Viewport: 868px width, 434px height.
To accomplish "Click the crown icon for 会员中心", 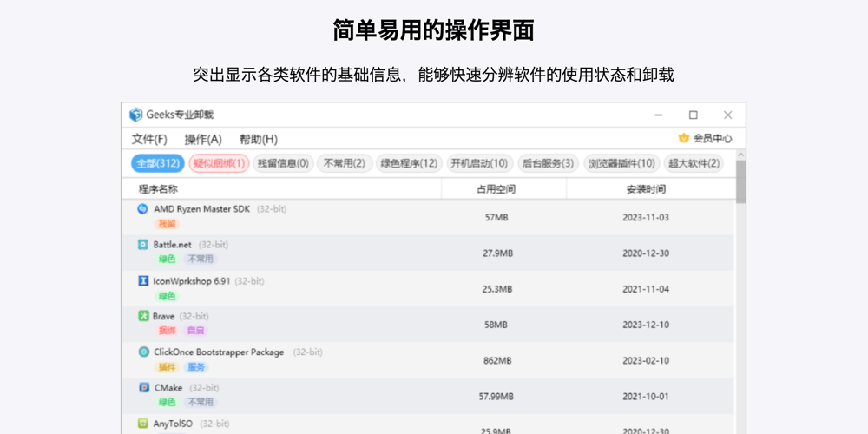I will pos(683,139).
